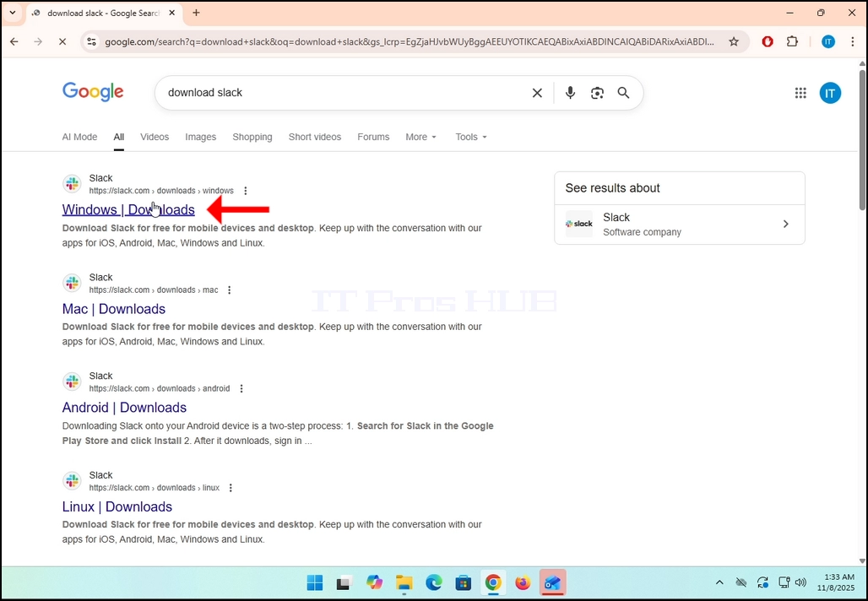The width and height of the screenshot is (868, 601).
Task: Open Google account IT avatar
Action: [x=830, y=93]
